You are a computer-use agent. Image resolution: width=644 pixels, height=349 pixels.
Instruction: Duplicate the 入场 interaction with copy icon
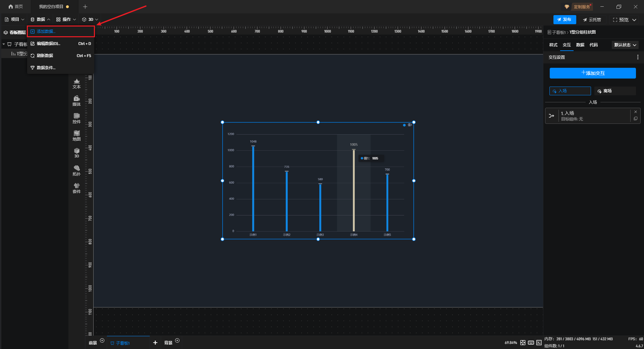click(x=635, y=119)
